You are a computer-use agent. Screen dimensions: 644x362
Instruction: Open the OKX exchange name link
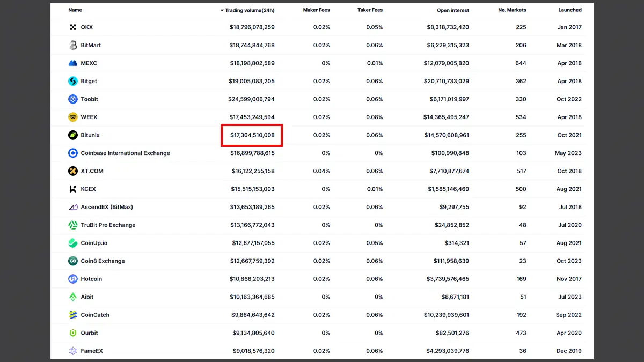click(x=87, y=27)
